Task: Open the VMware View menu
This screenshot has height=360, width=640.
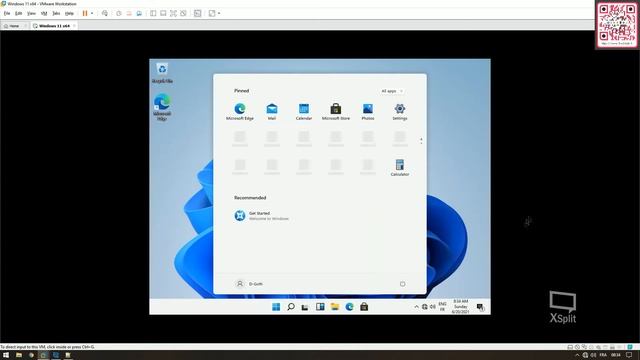Action: coord(31,13)
